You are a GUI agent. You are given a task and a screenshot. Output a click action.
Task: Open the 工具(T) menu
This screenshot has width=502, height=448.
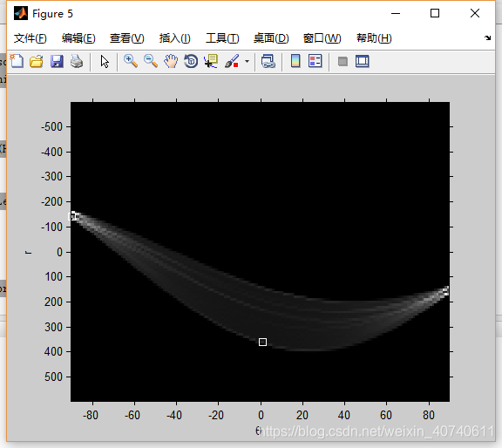coord(222,38)
